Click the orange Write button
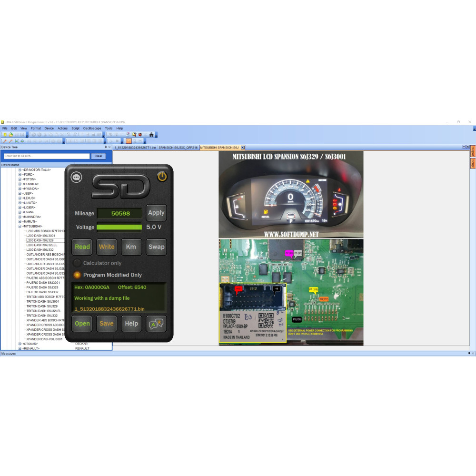Viewport: 476px width, 476px height. (107, 247)
